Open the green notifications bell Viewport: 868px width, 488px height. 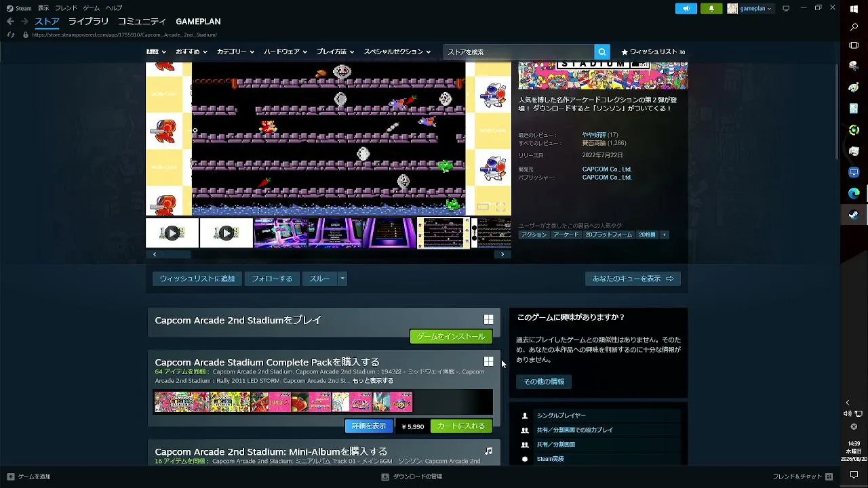[711, 8]
